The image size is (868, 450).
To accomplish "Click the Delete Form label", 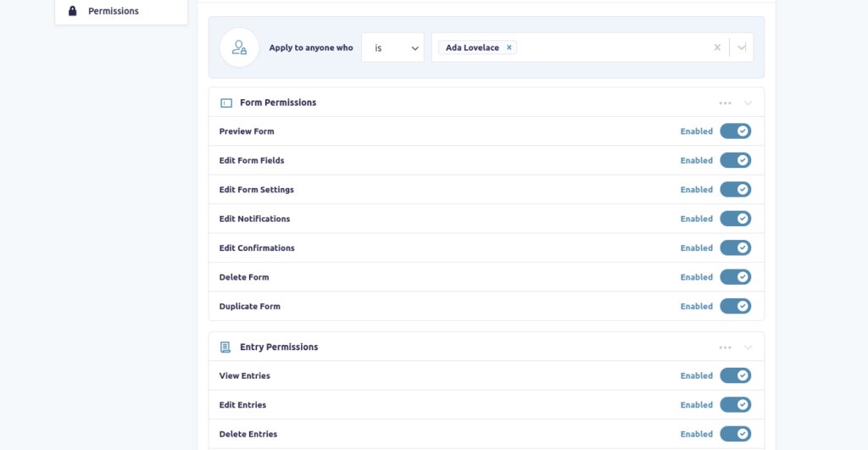I will click(244, 277).
